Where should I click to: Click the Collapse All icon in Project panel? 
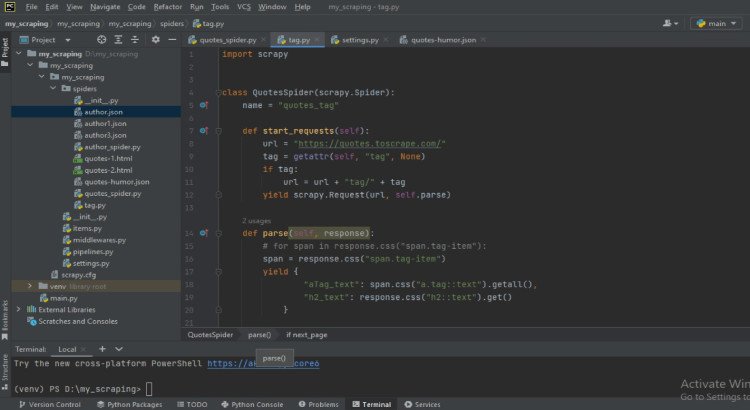[135, 40]
